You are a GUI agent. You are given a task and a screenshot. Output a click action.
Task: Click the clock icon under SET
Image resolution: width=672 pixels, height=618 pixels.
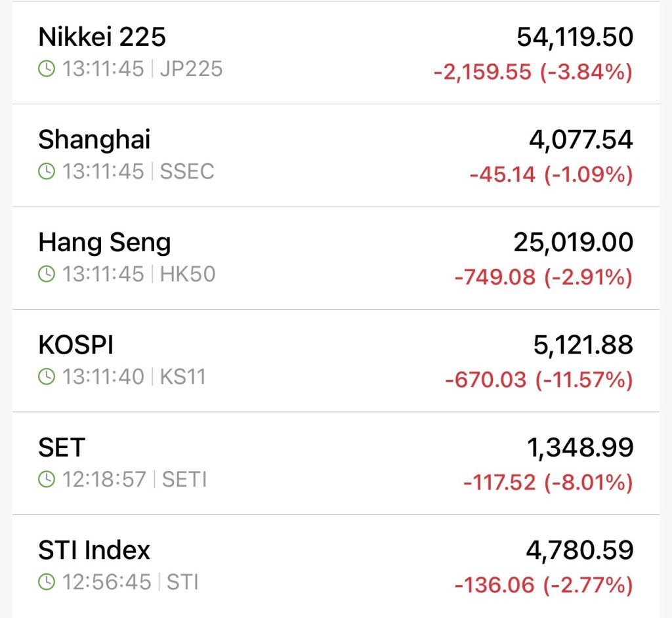tap(47, 480)
